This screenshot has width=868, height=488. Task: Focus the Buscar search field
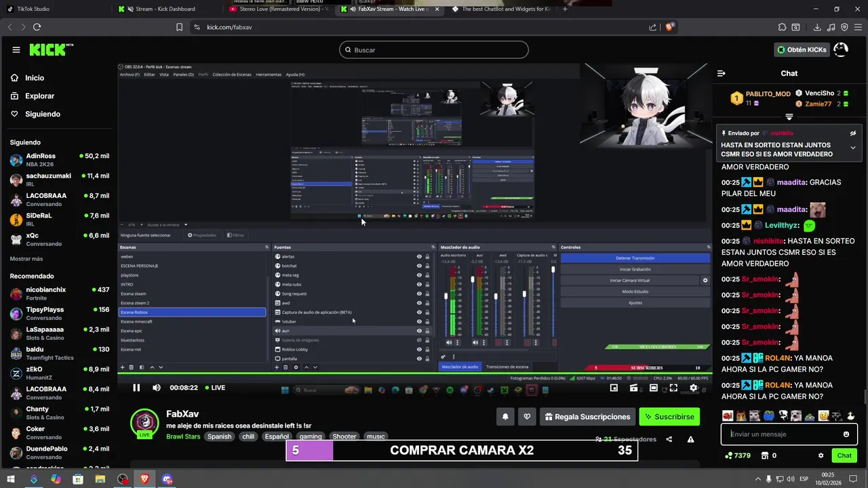(x=434, y=49)
